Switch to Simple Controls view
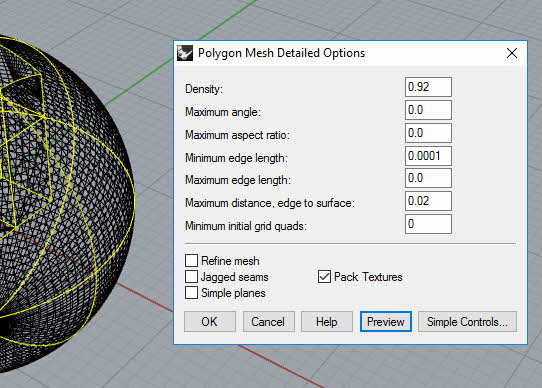 (x=467, y=322)
